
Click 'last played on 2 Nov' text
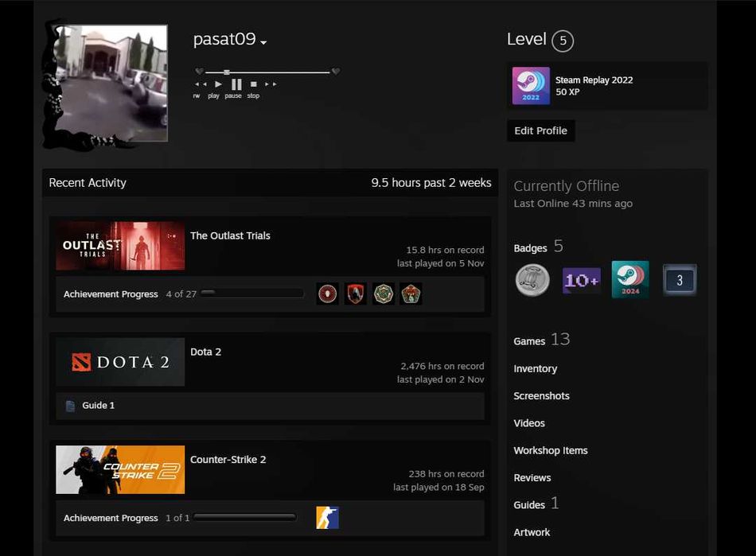click(x=440, y=379)
